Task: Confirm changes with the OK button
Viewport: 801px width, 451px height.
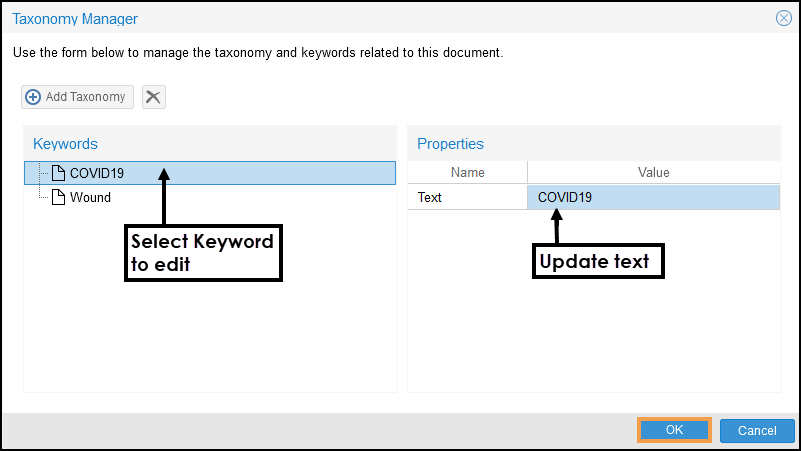Action: click(674, 430)
